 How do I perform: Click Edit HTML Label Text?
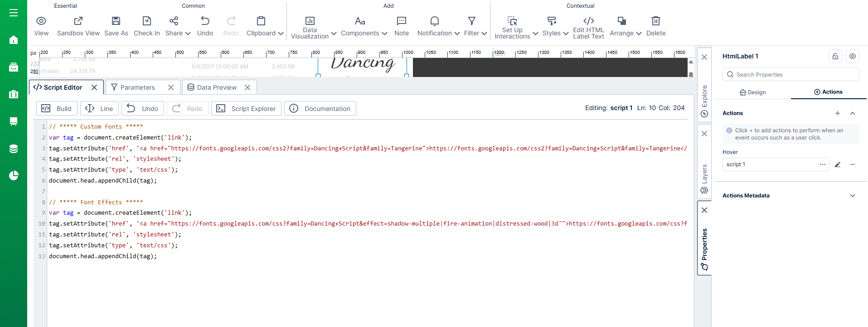tap(588, 27)
